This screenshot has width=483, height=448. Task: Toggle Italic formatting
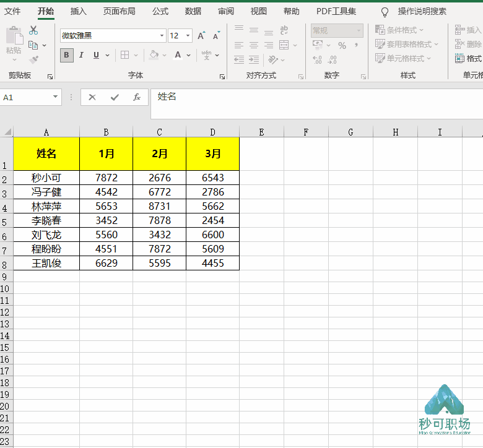(81, 55)
